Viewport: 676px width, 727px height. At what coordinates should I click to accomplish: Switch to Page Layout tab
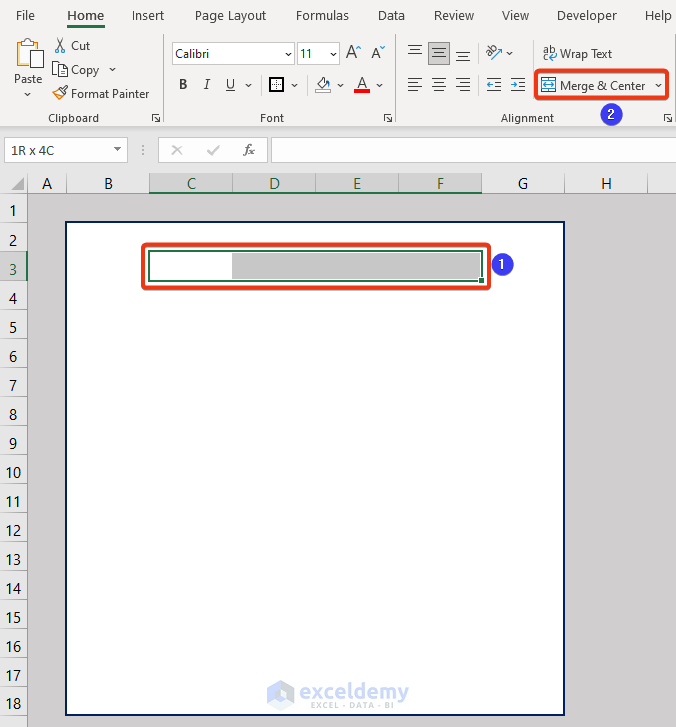(x=230, y=16)
